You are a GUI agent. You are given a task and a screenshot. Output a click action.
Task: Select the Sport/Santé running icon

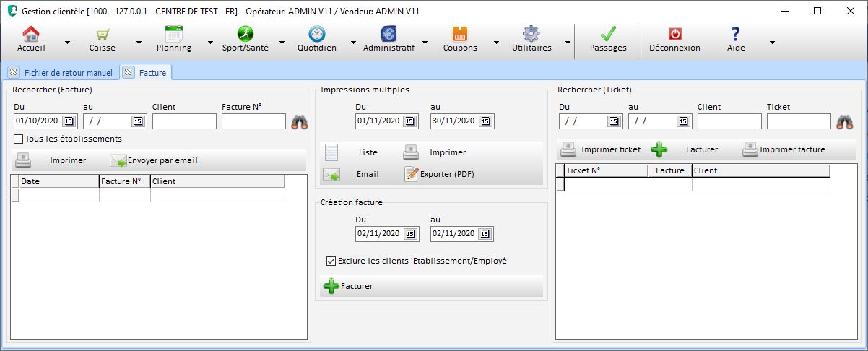[243, 35]
